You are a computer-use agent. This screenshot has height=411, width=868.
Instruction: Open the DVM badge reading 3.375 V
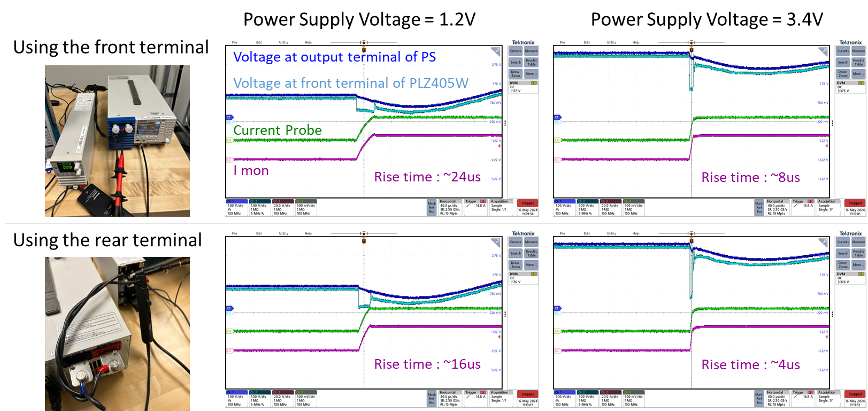coord(850,87)
